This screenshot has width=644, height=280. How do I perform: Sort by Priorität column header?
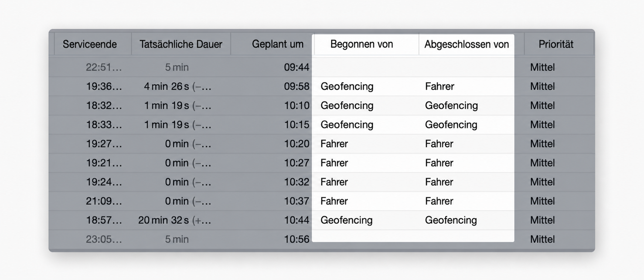[556, 44]
